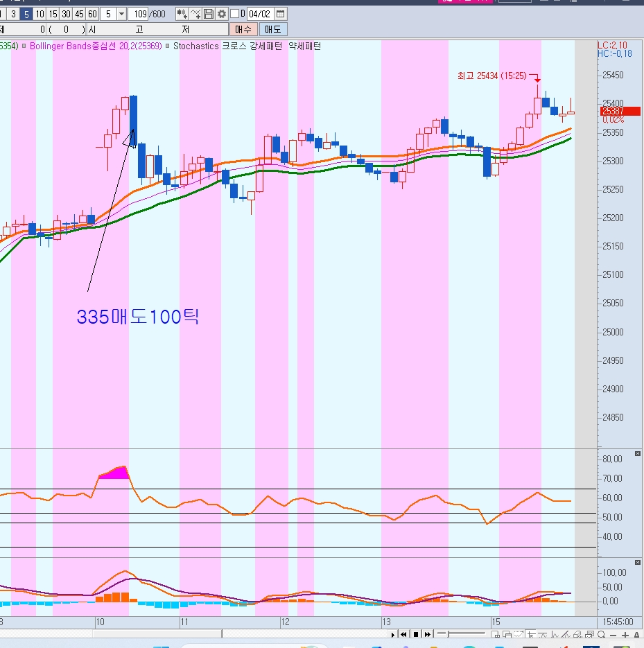Click the add candlestick chart icon

click(182, 14)
